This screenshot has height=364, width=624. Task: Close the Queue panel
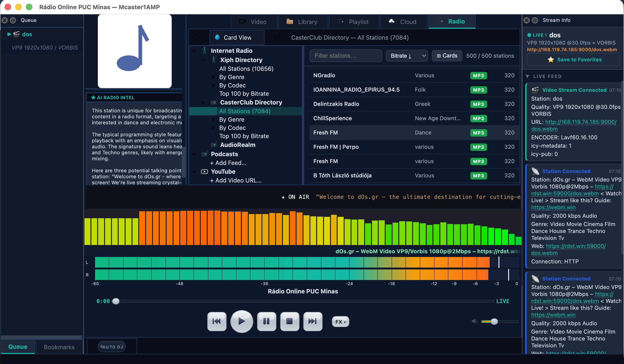[5, 20]
